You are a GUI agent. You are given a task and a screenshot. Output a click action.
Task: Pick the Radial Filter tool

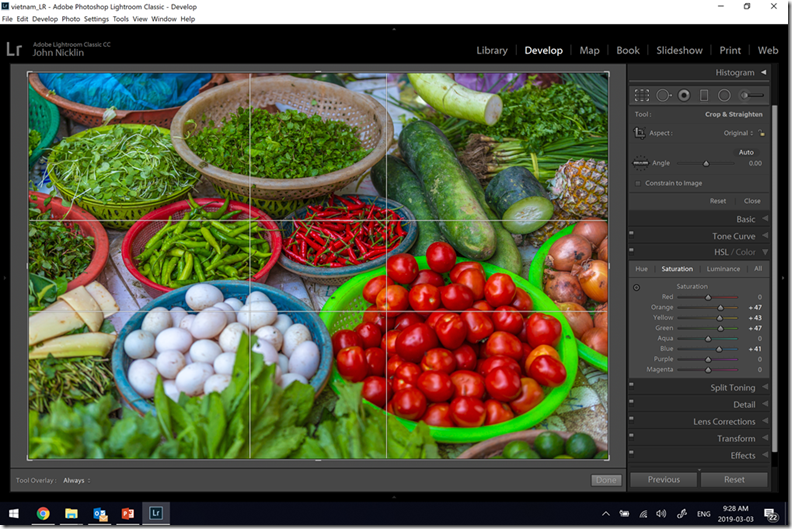[x=723, y=95]
